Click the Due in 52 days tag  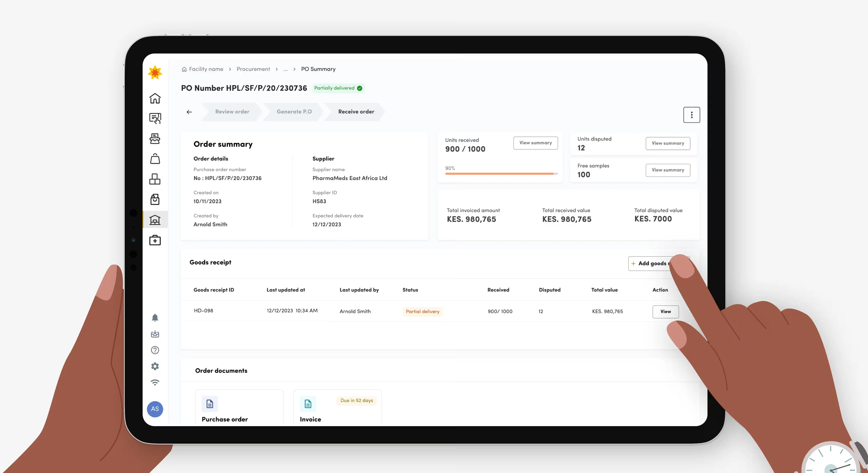click(356, 401)
